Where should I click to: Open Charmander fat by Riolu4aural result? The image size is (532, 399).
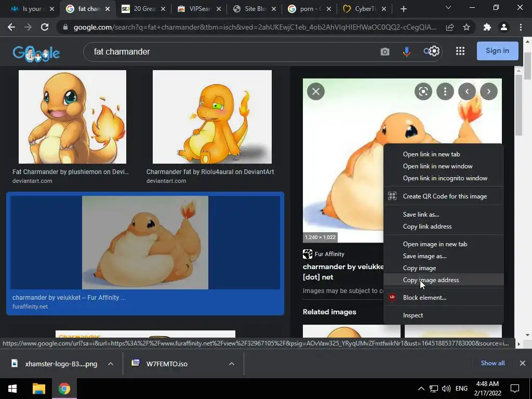[x=212, y=117]
